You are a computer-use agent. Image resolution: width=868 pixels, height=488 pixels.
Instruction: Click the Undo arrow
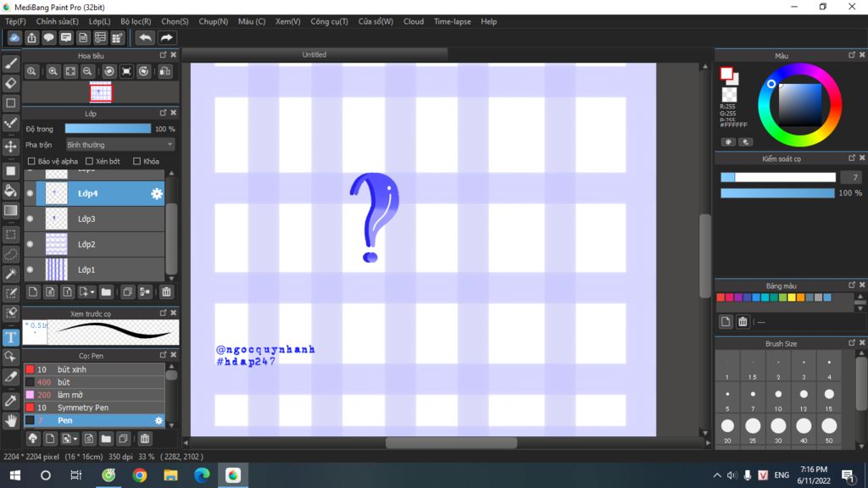coord(145,37)
